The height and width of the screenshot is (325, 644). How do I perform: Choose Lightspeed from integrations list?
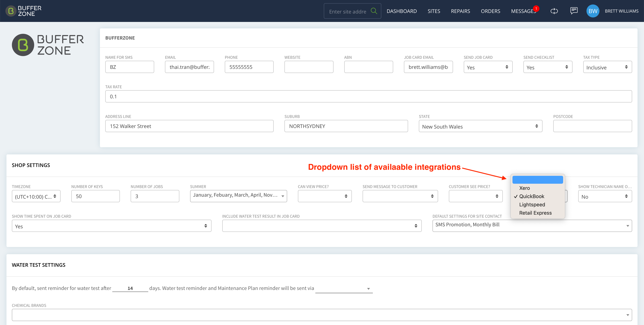pyautogui.click(x=538, y=205)
